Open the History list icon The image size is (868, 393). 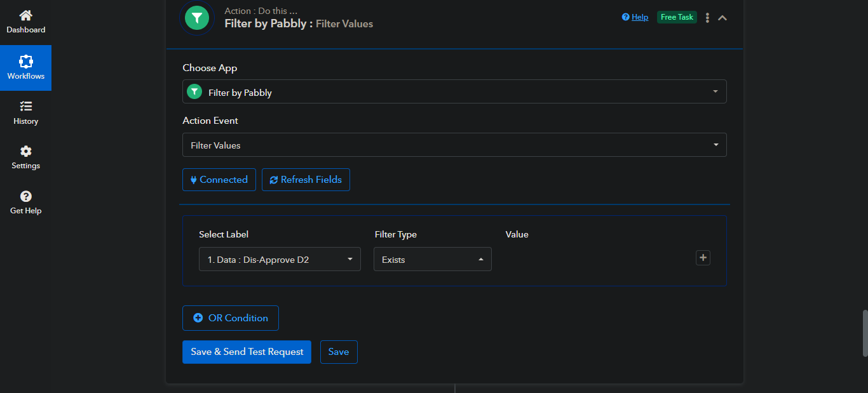click(25, 106)
